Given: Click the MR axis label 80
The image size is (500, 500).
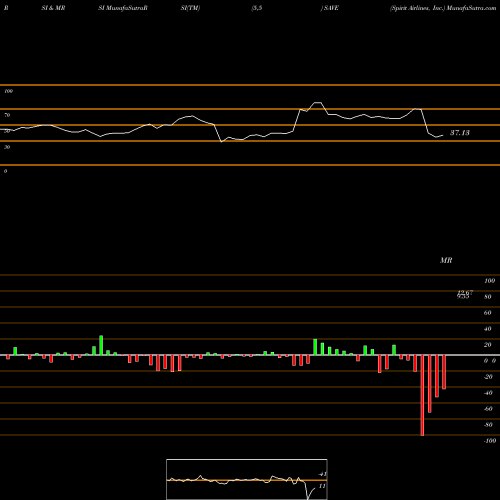Looking at the screenshot, I should [488, 297].
